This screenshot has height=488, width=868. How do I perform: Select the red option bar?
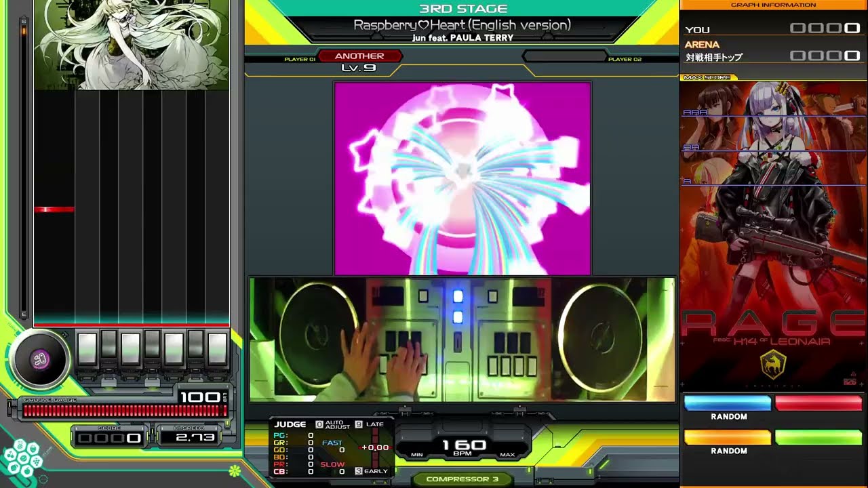pos(818,403)
